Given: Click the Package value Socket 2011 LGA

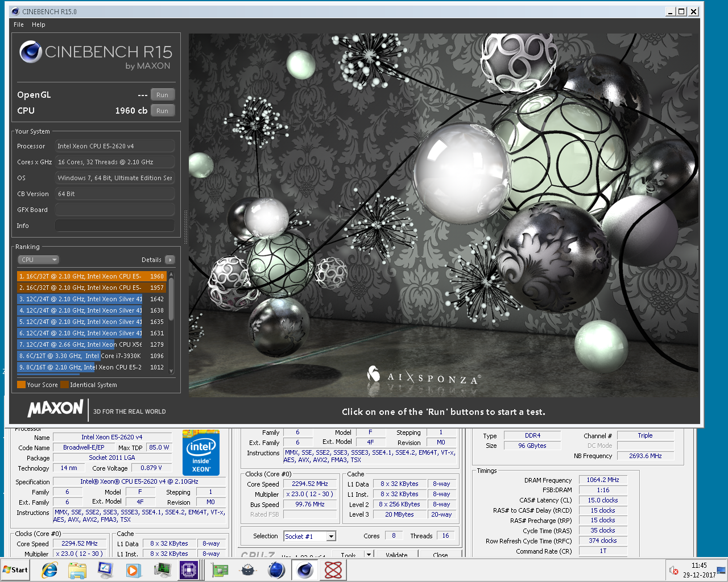Looking at the screenshot, I should (112, 458).
